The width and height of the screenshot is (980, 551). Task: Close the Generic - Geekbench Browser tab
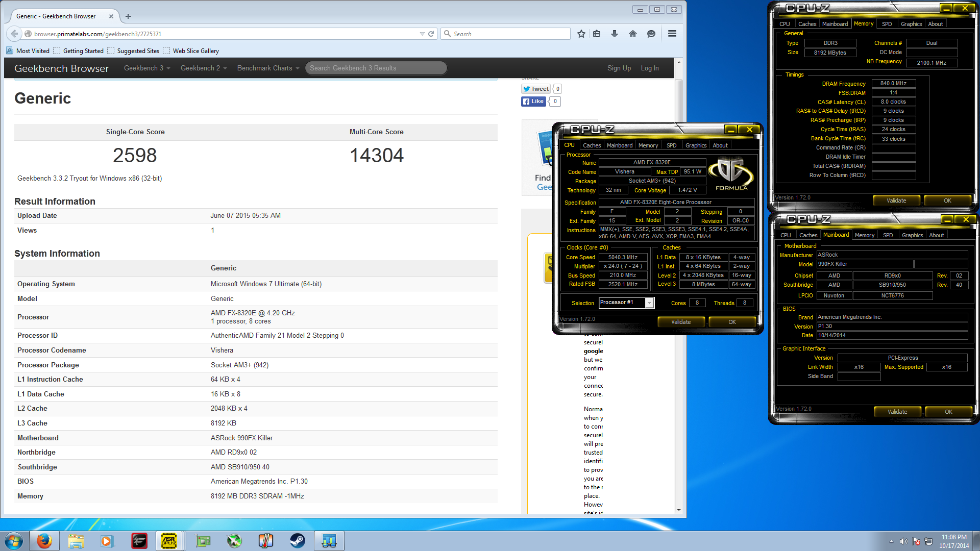click(x=111, y=16)
